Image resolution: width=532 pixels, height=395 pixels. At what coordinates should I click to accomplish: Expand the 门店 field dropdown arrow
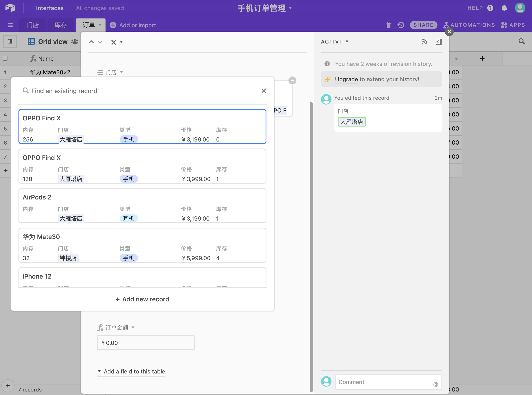[x=121, y=72]
